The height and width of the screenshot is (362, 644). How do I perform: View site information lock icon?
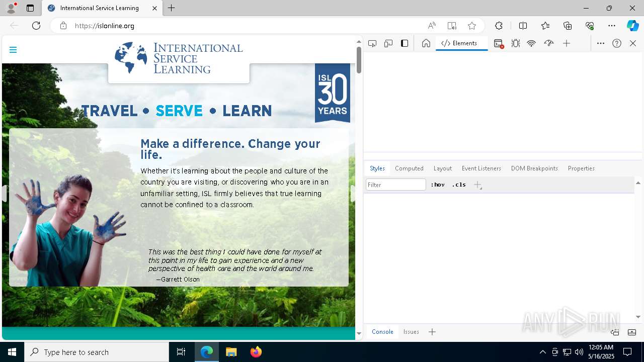point(63,26)
